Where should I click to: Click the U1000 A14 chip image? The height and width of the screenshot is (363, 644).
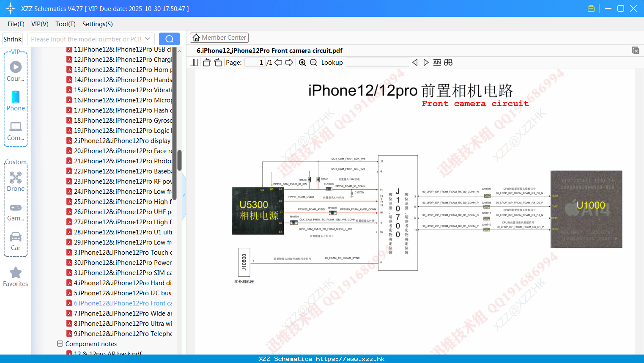(586, 209)
